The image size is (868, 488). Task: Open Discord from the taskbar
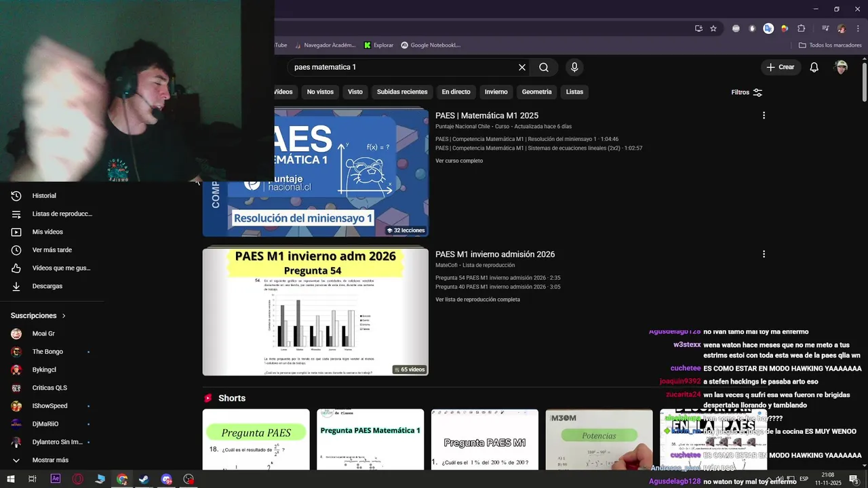(167, 479)
